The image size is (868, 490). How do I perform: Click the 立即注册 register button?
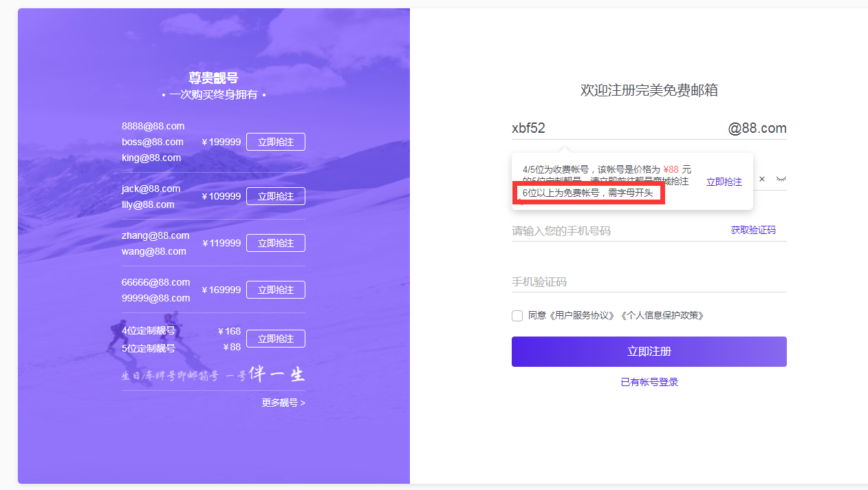[649, 351]
